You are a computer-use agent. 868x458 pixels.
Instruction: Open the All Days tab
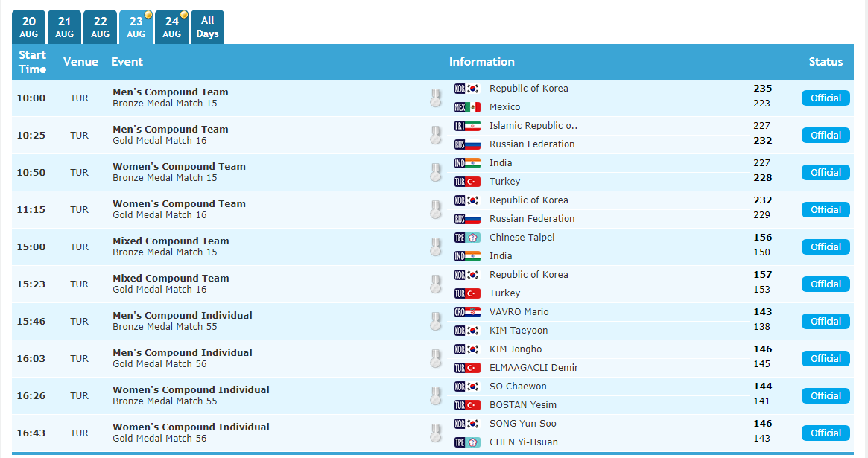pos(207,27)
